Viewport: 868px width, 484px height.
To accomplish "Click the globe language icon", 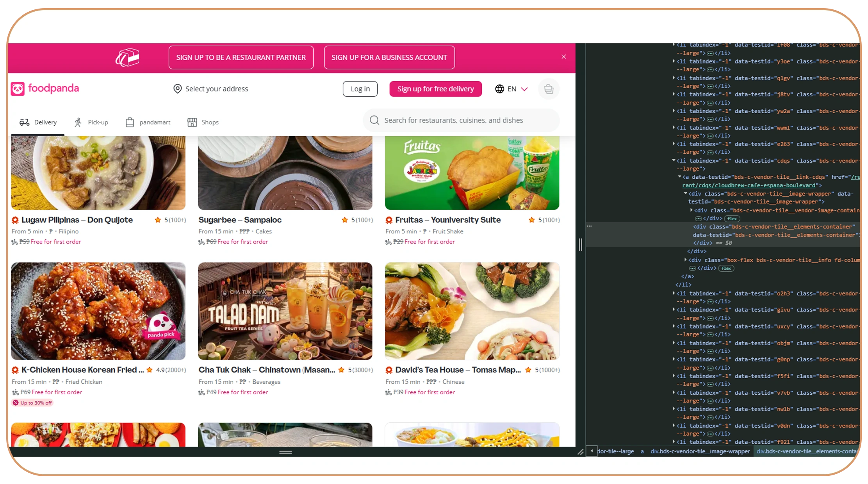I will pos(499,89).
